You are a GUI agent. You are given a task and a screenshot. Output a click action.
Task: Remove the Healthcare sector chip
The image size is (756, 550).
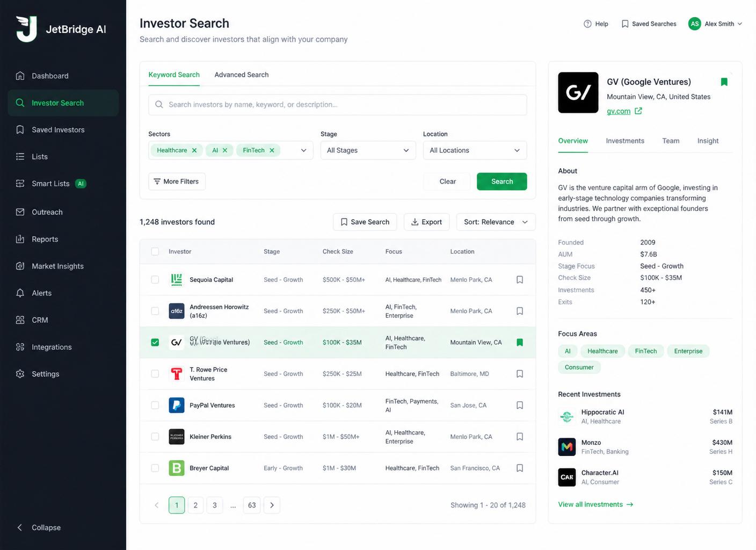[194, 150]
